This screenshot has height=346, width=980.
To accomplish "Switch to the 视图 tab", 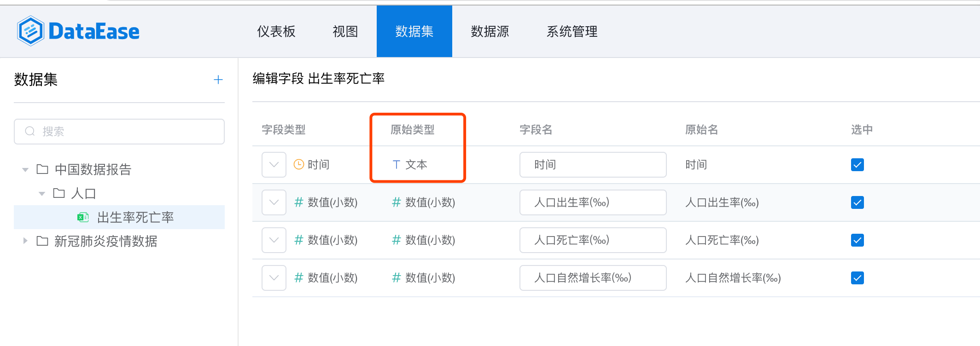I will pyautogui.click(x=345, y=31).
